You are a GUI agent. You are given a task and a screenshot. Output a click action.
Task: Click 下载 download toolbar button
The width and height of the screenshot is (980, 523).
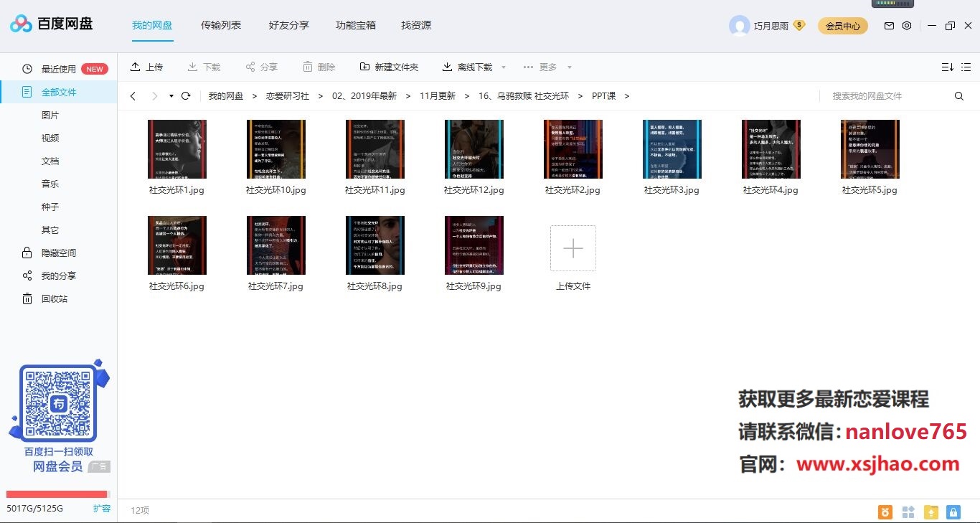click(x=204, y=67)
